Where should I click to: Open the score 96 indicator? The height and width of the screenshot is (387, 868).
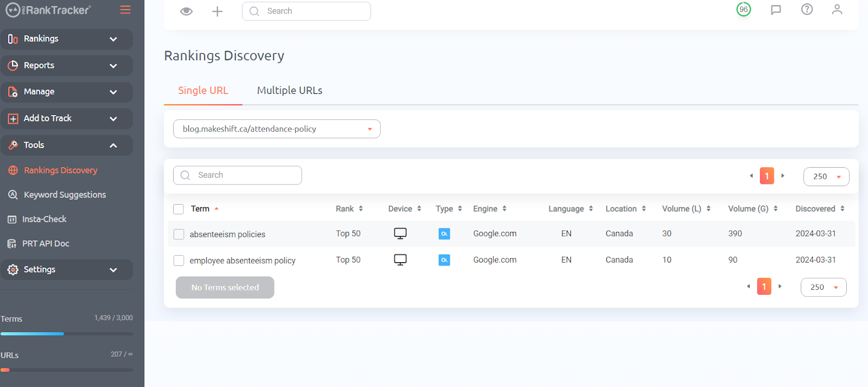tap(743, 9)
